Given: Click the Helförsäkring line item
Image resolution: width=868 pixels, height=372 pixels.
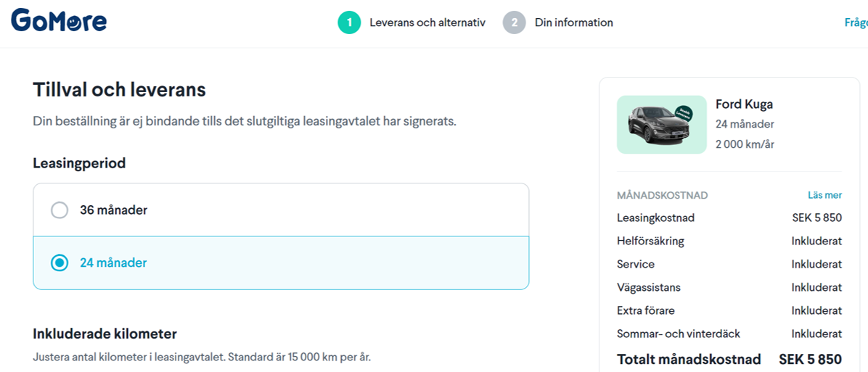Looking at the screenshot, I should (650, 241).
